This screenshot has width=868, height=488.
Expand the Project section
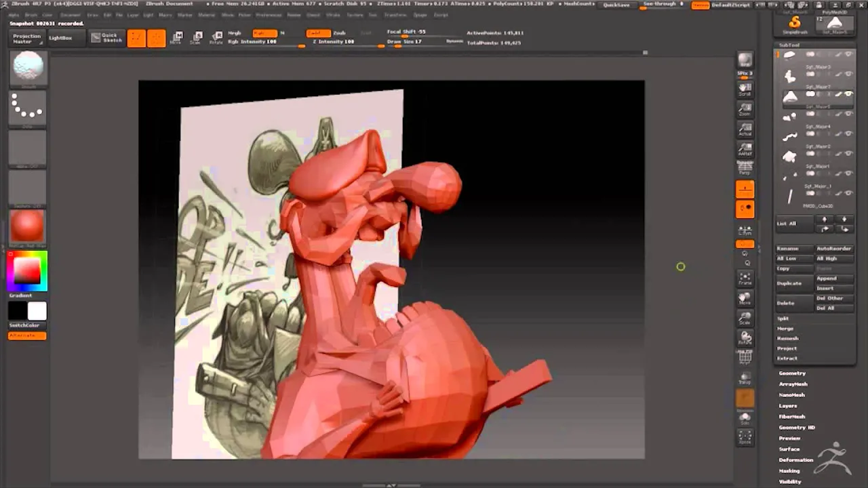click(x=787, y=348)
